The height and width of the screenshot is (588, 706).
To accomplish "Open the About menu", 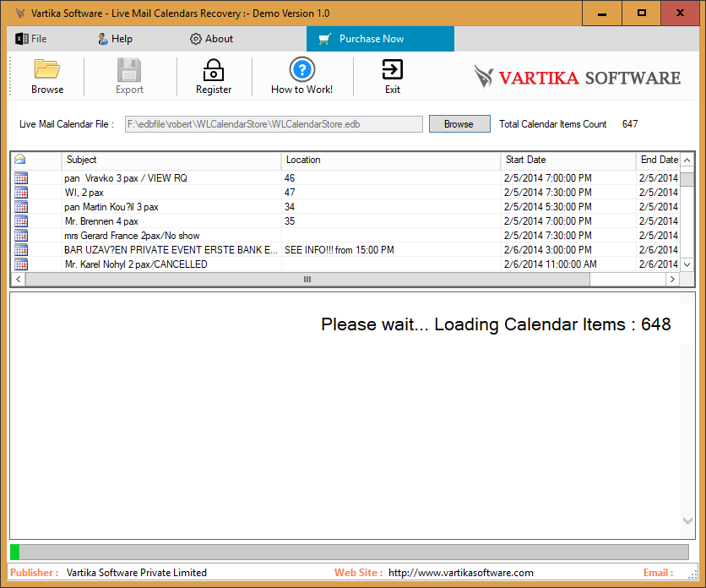I will [x=211, y=39].
